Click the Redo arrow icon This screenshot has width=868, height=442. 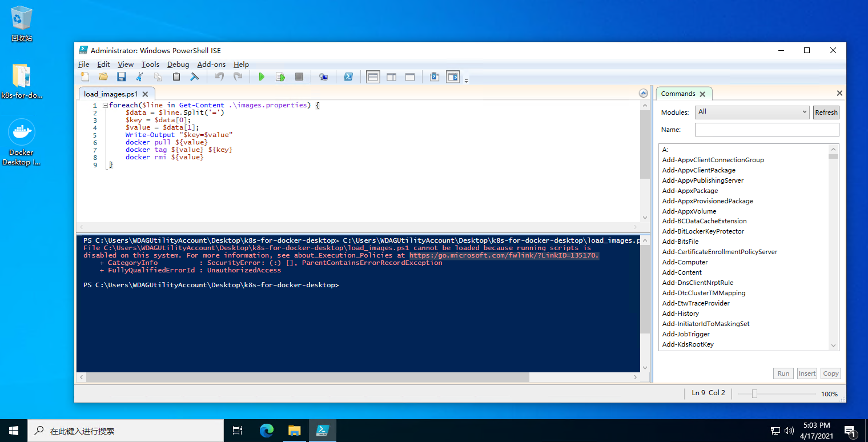238,77
